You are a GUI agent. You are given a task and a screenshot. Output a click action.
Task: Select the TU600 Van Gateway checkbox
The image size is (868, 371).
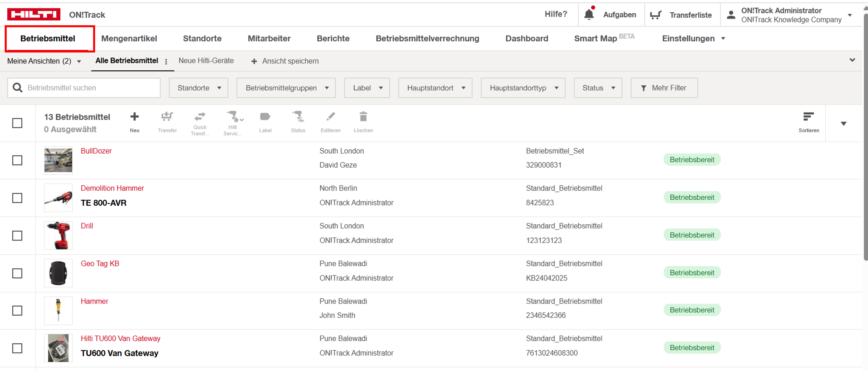17,348
